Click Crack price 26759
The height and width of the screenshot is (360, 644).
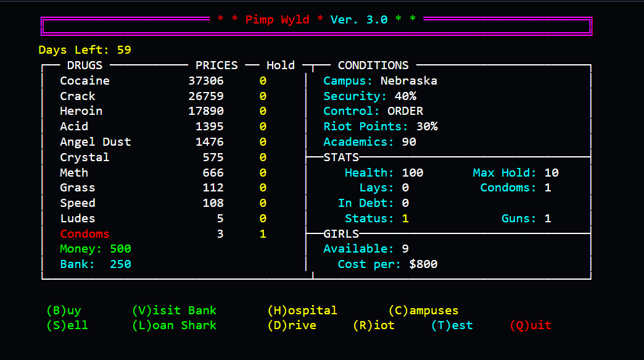tap(206, 96)
